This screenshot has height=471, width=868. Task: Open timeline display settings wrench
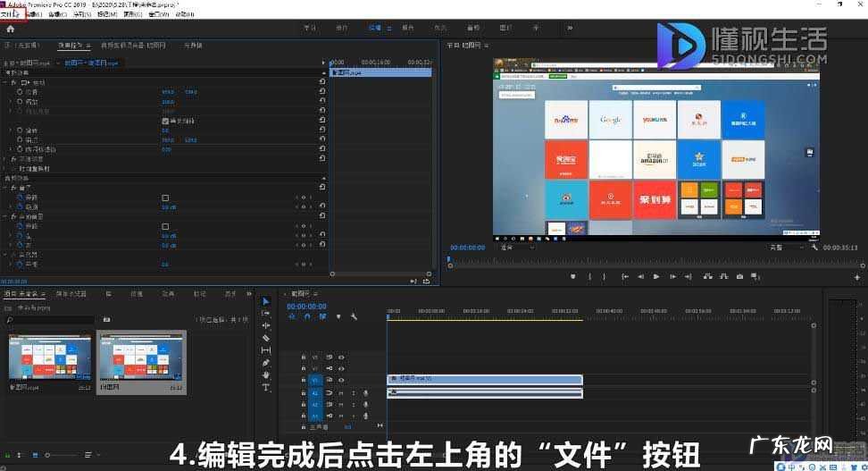pos(354,317)
